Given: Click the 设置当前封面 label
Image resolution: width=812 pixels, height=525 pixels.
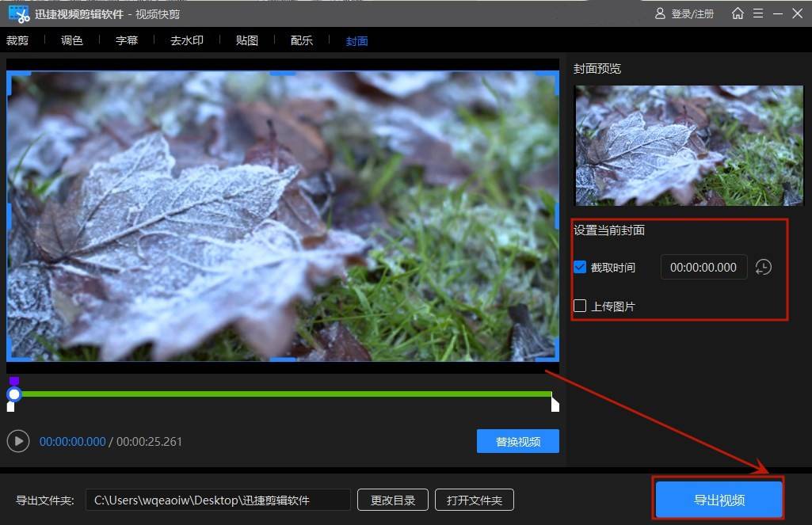Looking at the screenshot, I should click(609, 230).
